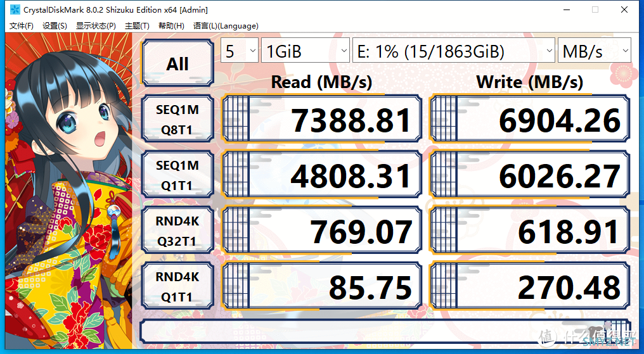Viewport: 644px width, 354px height.
Task: Click the CrystalDiskMark title bar app icon
Action: 15,9
